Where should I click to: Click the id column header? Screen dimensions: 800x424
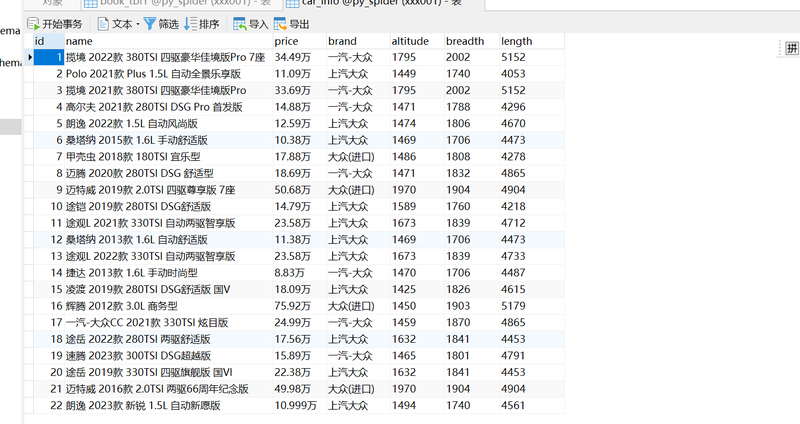[x=49, y=41]
